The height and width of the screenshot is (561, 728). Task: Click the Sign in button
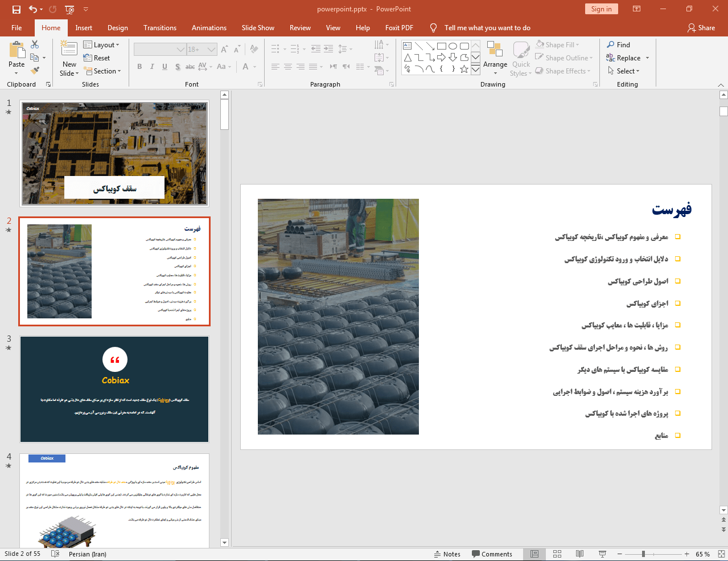tap(601, 9)
